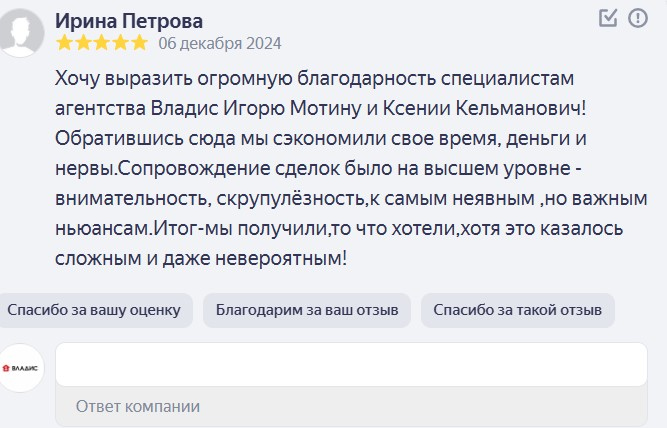Click the 'Ответ компании' label

tap(138, 406)
